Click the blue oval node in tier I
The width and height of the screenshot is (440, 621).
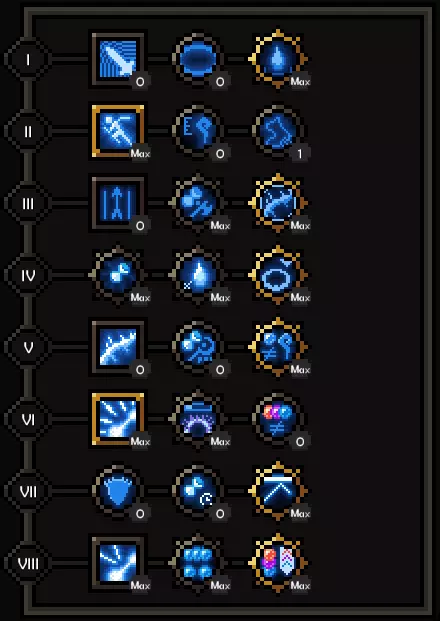[198, 59]
